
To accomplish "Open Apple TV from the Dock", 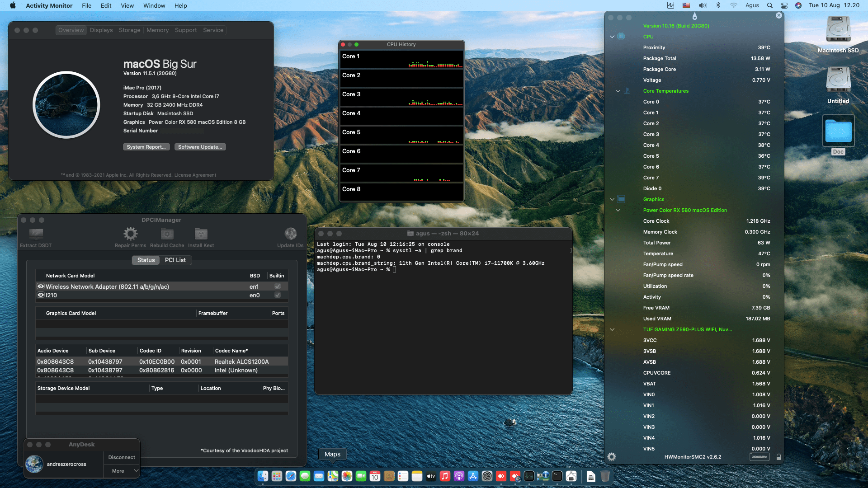I will [x=431, y=476].
